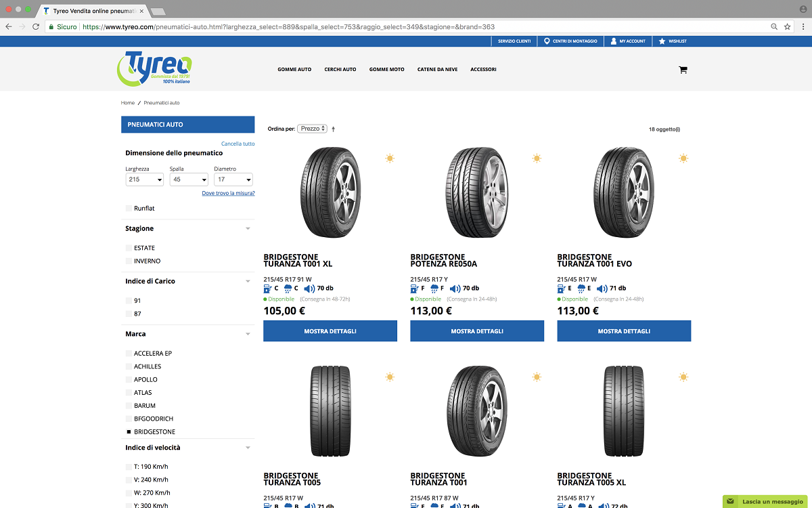Uncheck the BRIDGESTONE brand filter
This screenshot has width=812, height=508.
[x=129, y=431]
